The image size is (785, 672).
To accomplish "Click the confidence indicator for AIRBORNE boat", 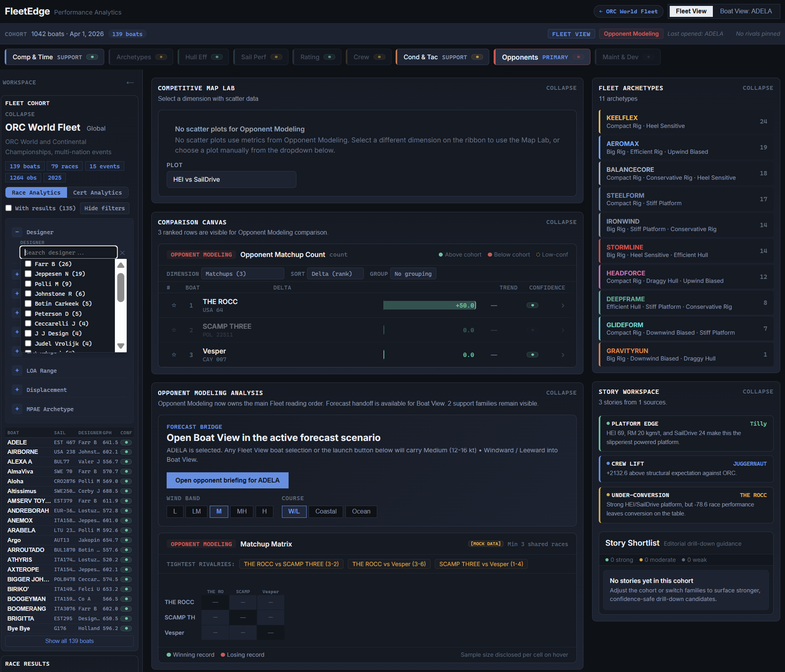I will tap(126, 452).
